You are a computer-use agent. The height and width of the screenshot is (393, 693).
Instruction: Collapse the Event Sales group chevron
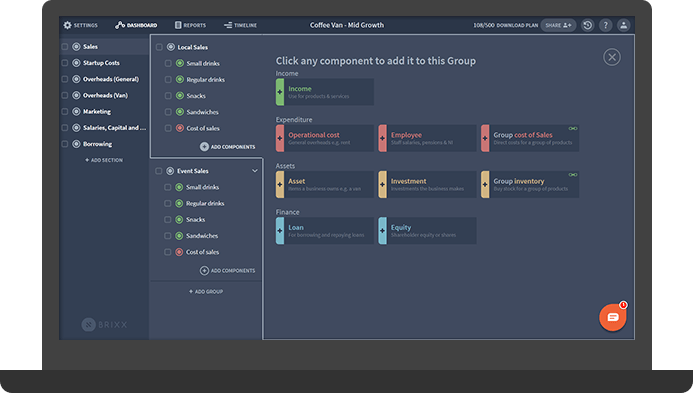255,171
